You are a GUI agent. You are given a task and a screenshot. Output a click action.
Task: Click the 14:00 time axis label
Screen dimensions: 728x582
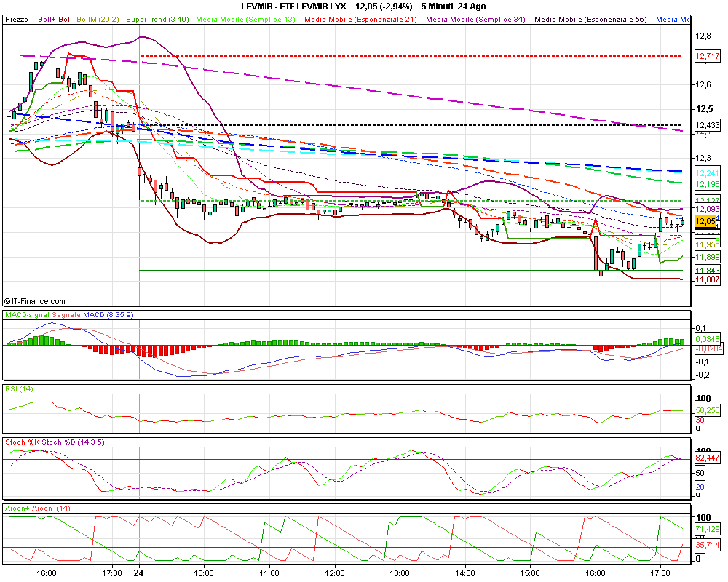point(465,573)
